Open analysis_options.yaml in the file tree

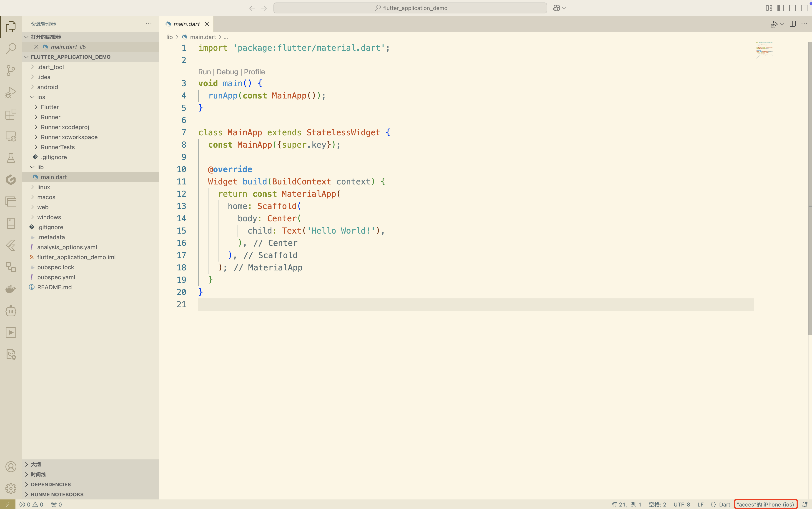[x=90, y=247]
